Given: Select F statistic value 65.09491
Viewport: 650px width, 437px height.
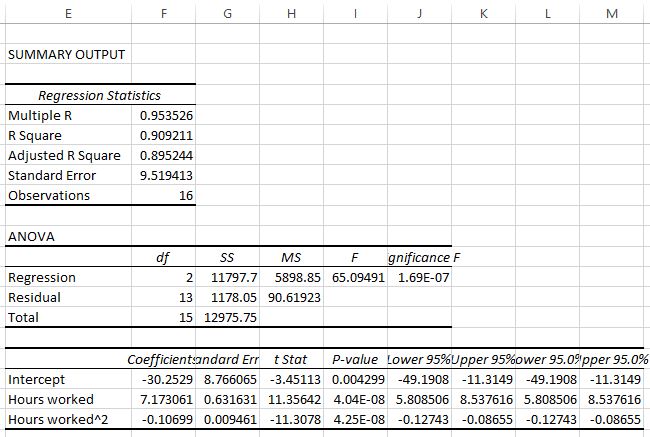Looking at the screenshot, I should coord(358,277).
